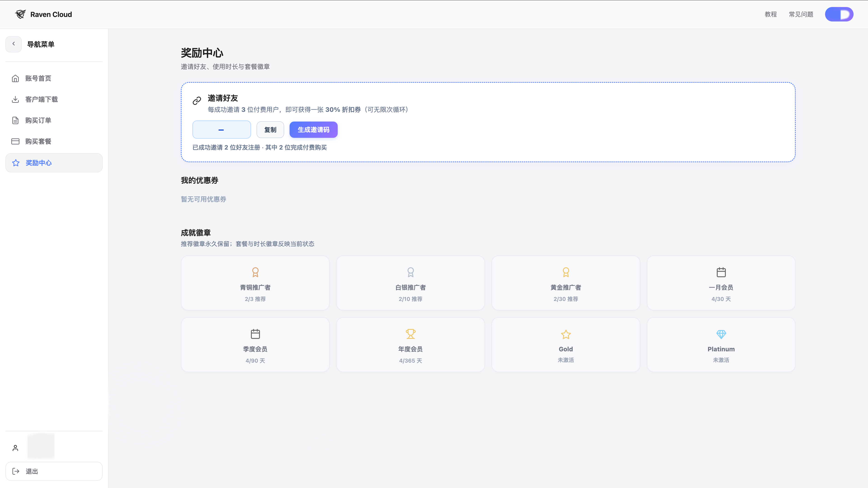Image resolution: width=868 pixels, height=488 pixels.
Task: Click the '2/3 推荐' progress text
Action: click(255, 299)
